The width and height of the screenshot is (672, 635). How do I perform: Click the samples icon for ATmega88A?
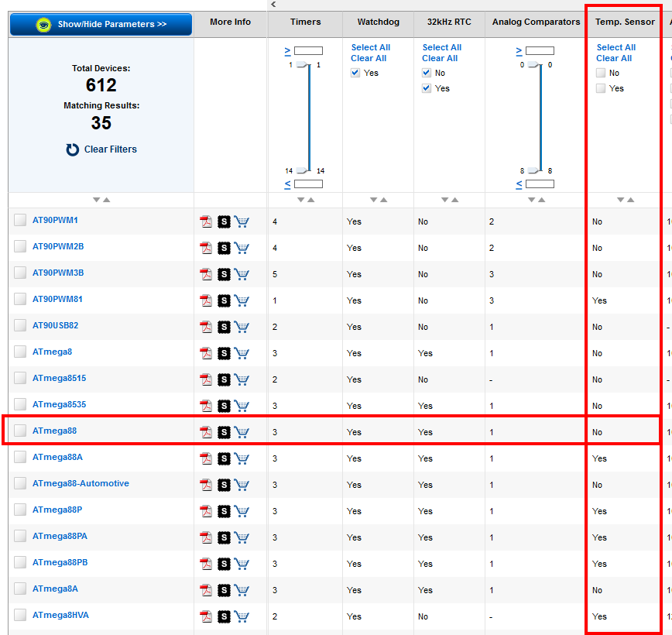point(224,458)
